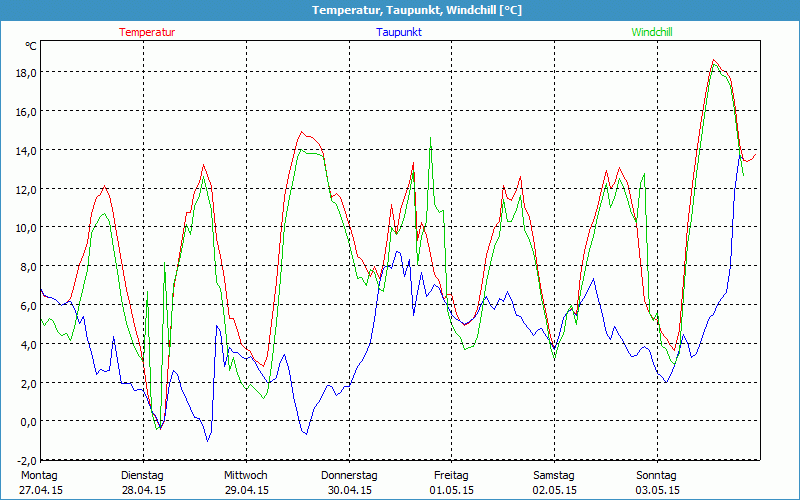The width and height of the screenshot is (800, 500).
Task: Click the 14,0 y-axis value
Action: (x=27, y=150)
